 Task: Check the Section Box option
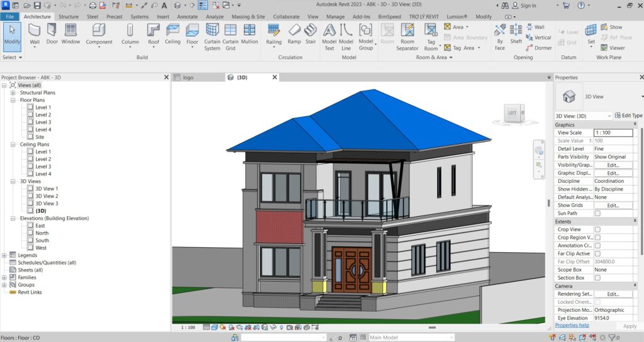click(x=597, y=278)
